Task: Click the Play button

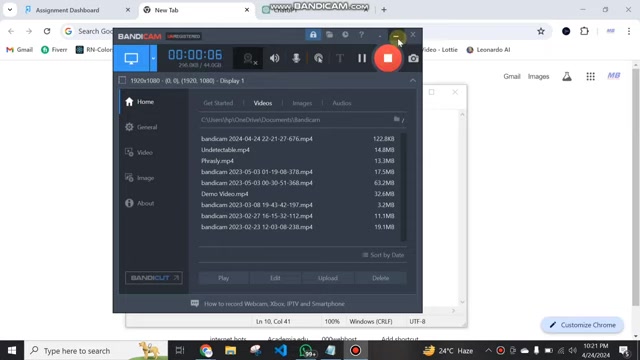Action: pos(223,278)
